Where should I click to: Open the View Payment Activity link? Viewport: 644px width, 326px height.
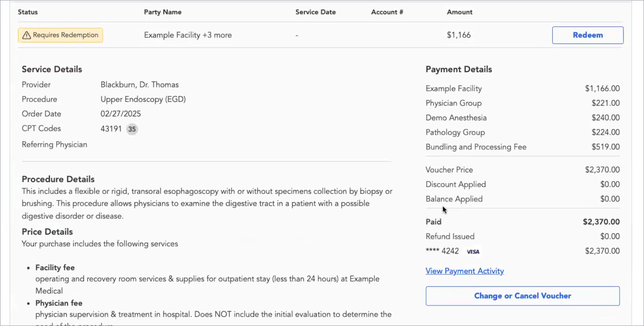coord(464,271)
